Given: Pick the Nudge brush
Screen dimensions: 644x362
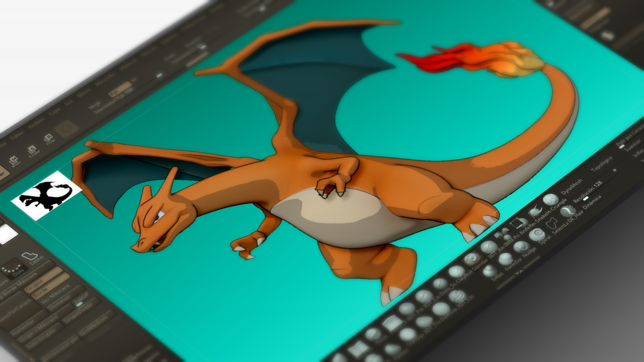Looking at the screenshot, I should pos(521,247).
